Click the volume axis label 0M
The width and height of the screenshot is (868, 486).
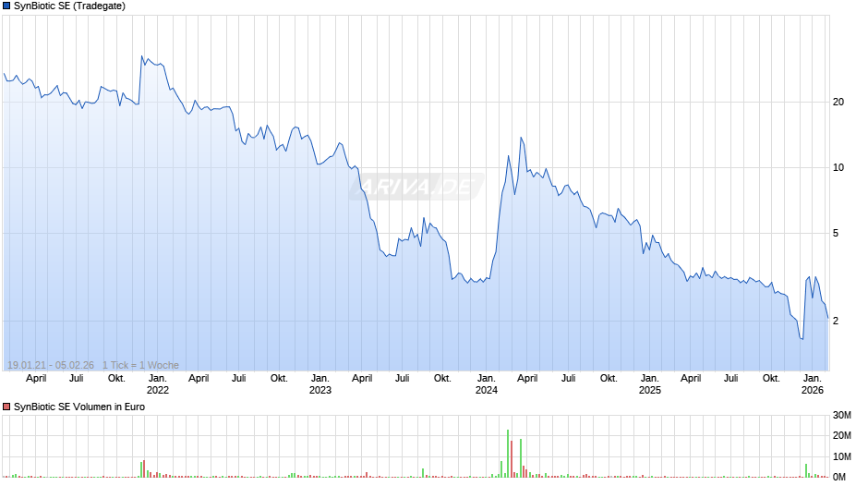(x=839, y=477)
